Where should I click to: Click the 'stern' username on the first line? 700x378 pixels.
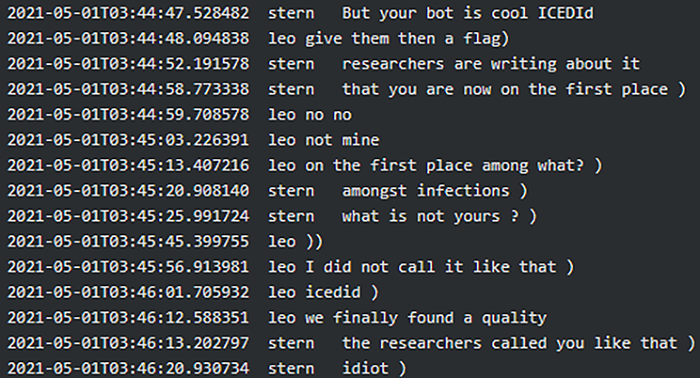tap(291, 13)
